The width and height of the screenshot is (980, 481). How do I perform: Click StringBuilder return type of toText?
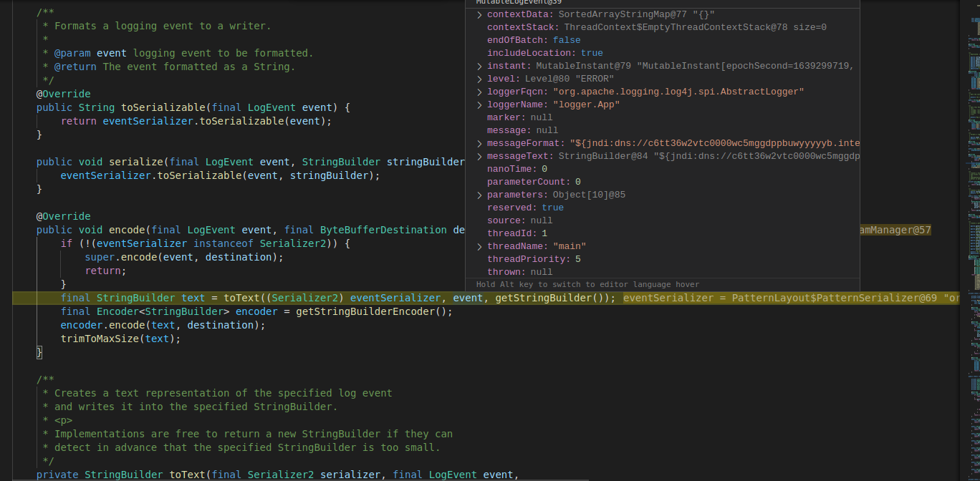click(118, 475)
